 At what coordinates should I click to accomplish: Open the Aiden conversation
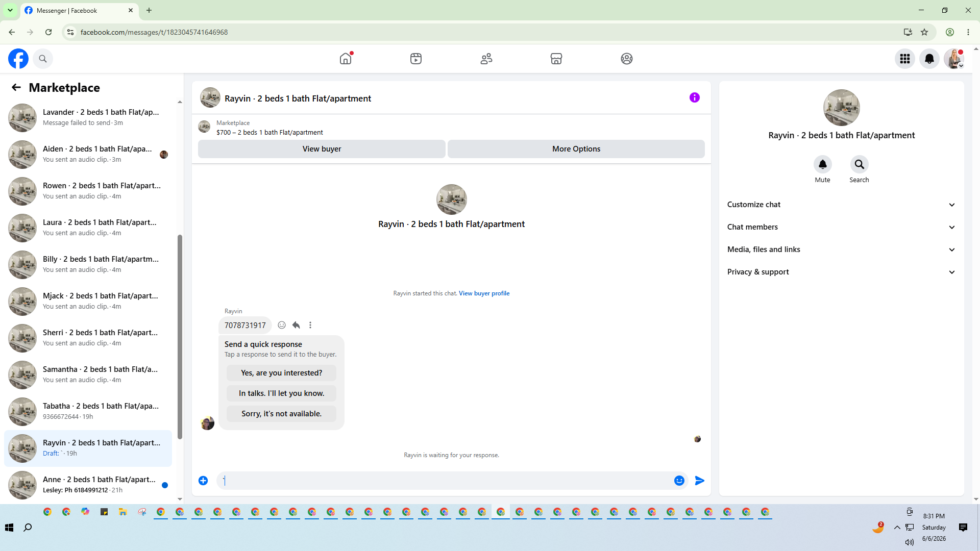[x=88, y=154]
